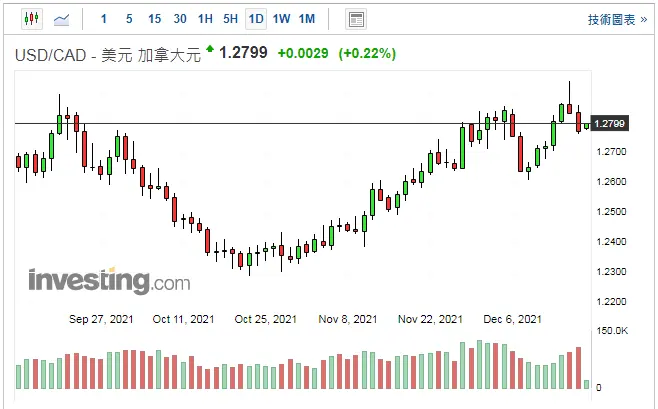Image resolution: width=658 pixels, height=409 pixels.
Task: Click the green up arrow beside the USD/CAD name
Action: [210, 49]
